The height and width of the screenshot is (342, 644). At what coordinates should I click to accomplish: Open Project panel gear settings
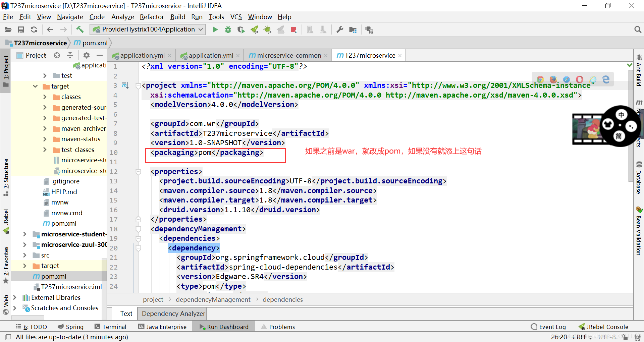87,55
